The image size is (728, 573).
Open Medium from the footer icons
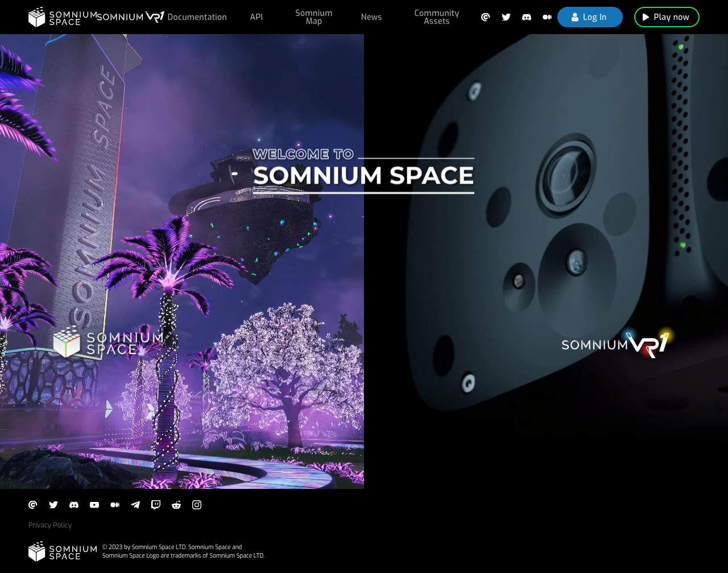coord(115,505)
